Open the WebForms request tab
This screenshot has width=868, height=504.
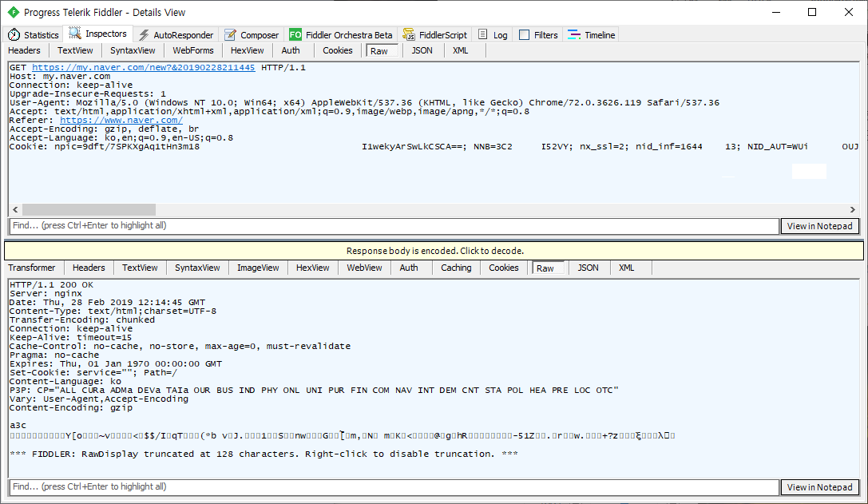[193, 50]
